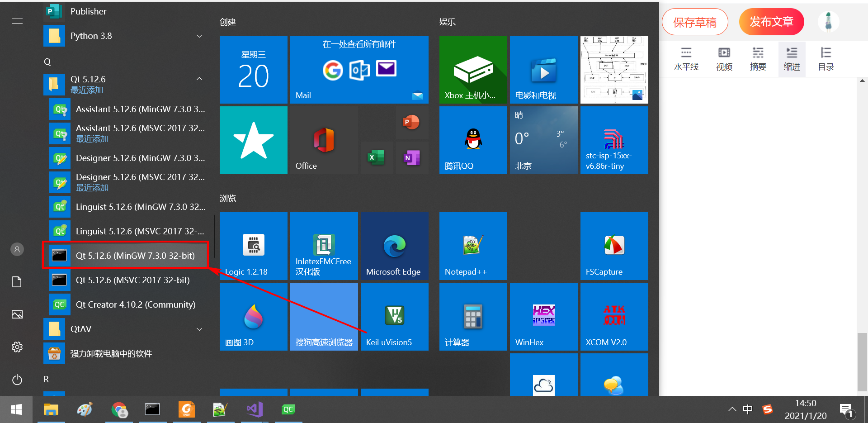
Task: Launch InletexEMCFree 汉化版 tile
Action: 324,246
